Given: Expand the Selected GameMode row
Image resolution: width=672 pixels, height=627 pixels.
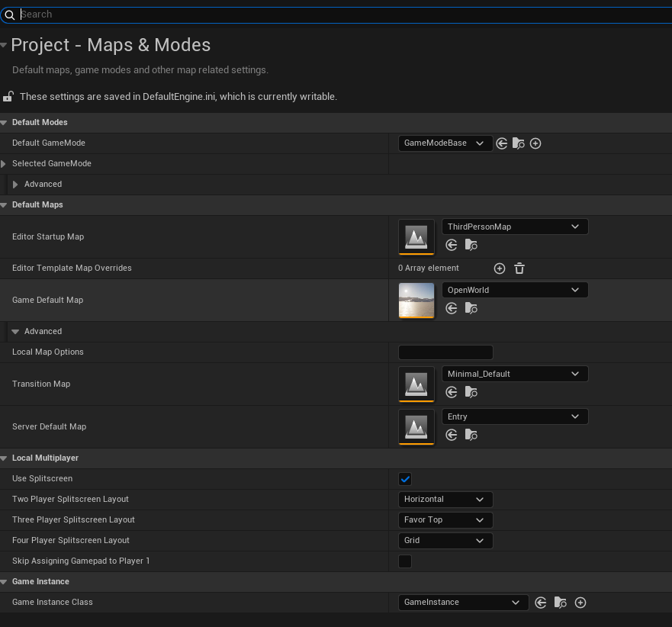Looking at the screenshot, I should click(4, 164).
